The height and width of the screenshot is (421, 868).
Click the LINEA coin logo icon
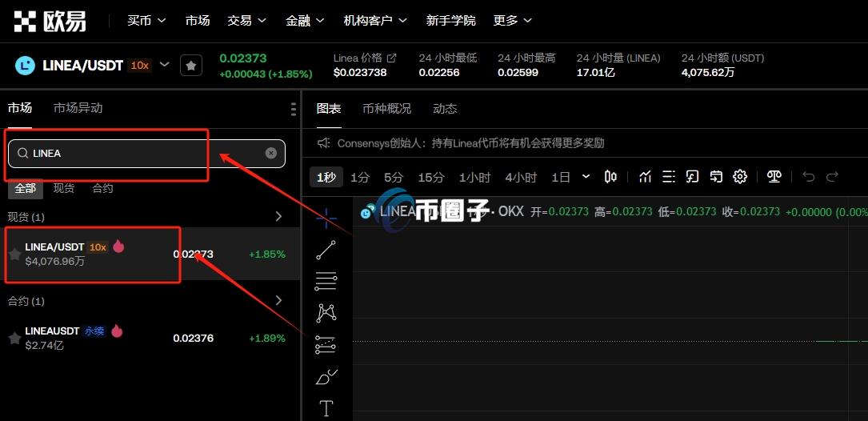[x=25, y=66]
